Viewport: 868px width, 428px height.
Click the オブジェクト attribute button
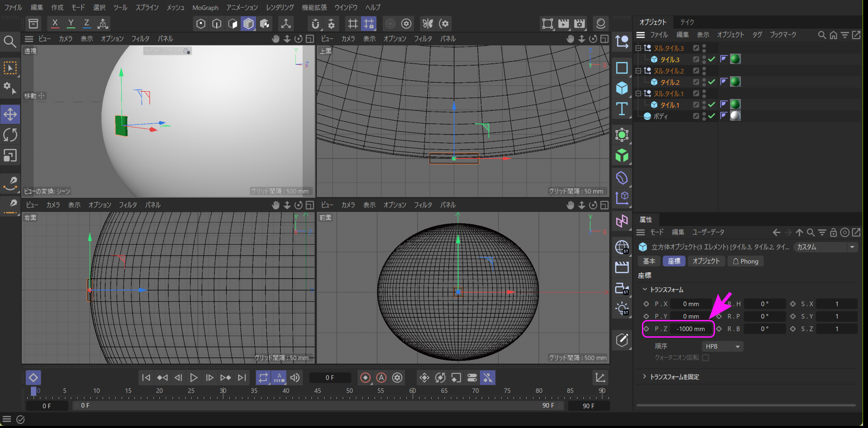pos(706,261)
